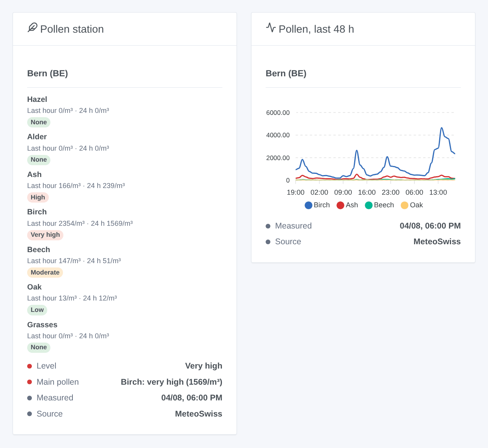
Task: Click the Low badge under Oak
Action: [37, 310]
